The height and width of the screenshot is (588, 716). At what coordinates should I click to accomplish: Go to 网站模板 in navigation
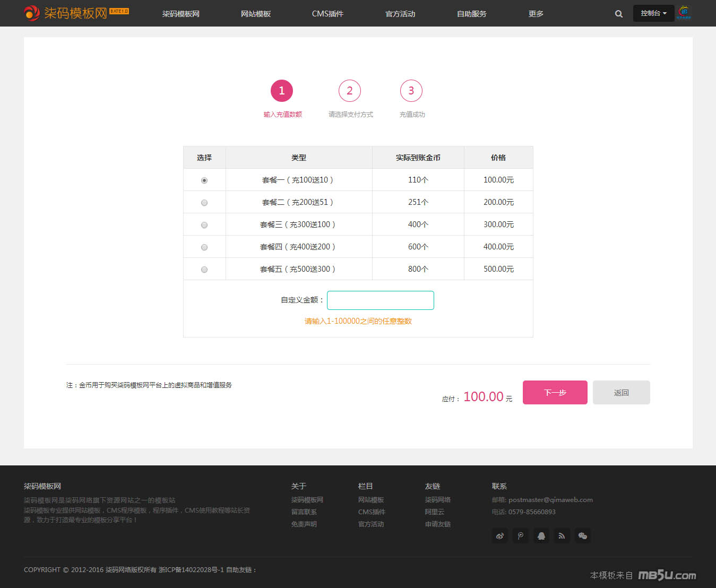pyautogui.click(x=255, y=14)
